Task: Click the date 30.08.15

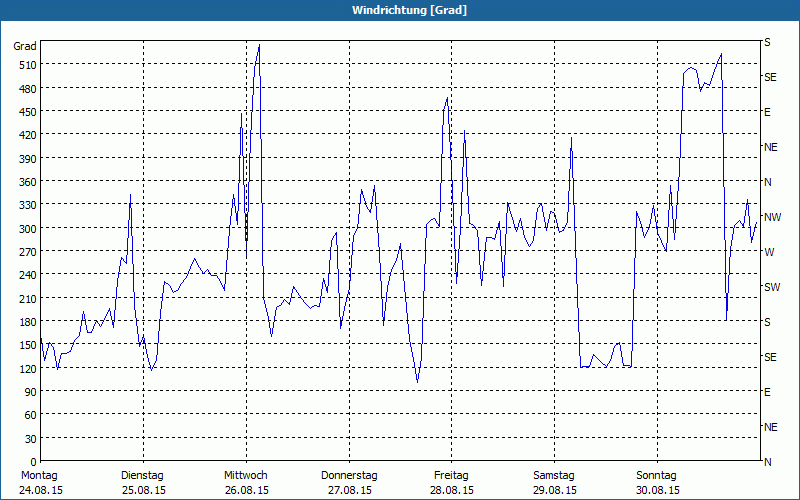Action: 658,491
